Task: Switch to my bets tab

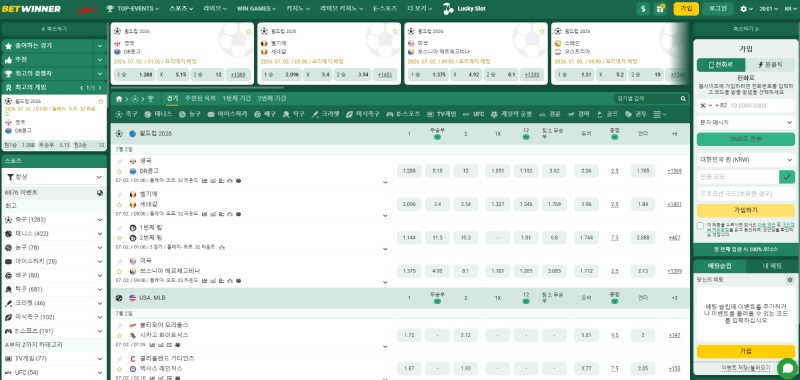Action: click(x=772, y=266)
